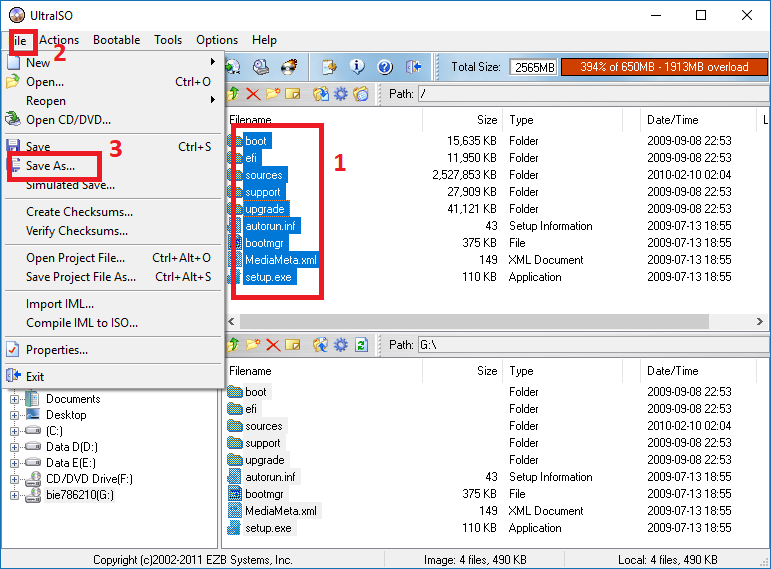Sort the local pane by the Filename column
771x569 pixels.
click(324, 371)
